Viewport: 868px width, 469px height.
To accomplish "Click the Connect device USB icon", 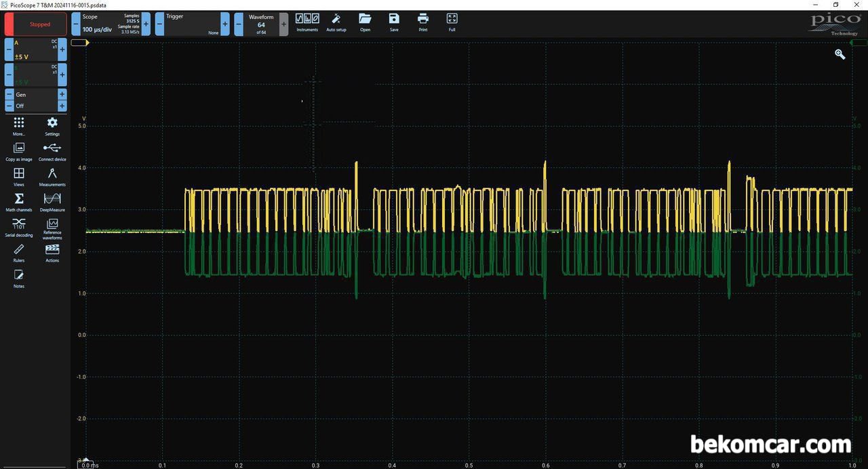I will (52, 151).
